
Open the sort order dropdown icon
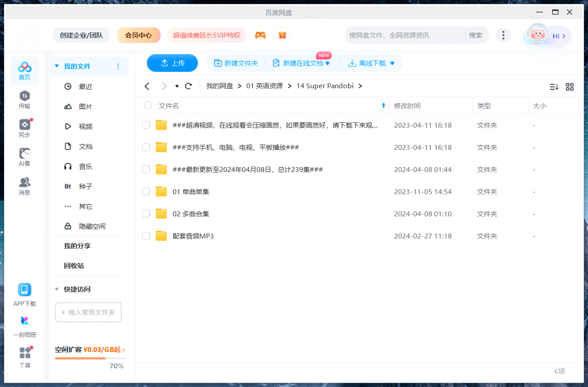coord(554,87)
